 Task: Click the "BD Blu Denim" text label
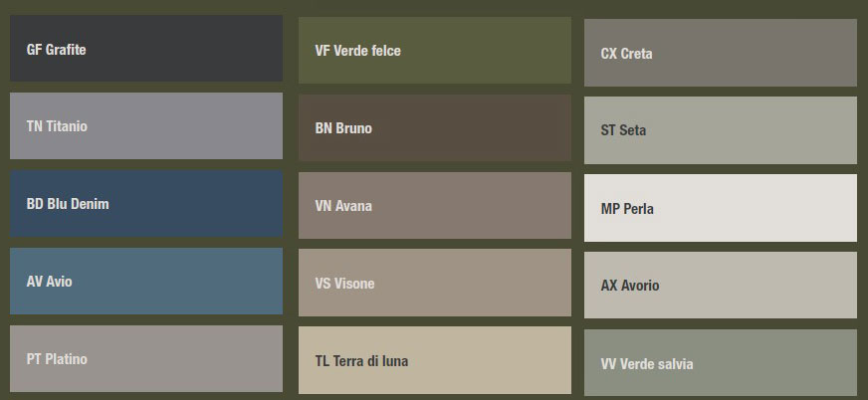pos(68,204)
